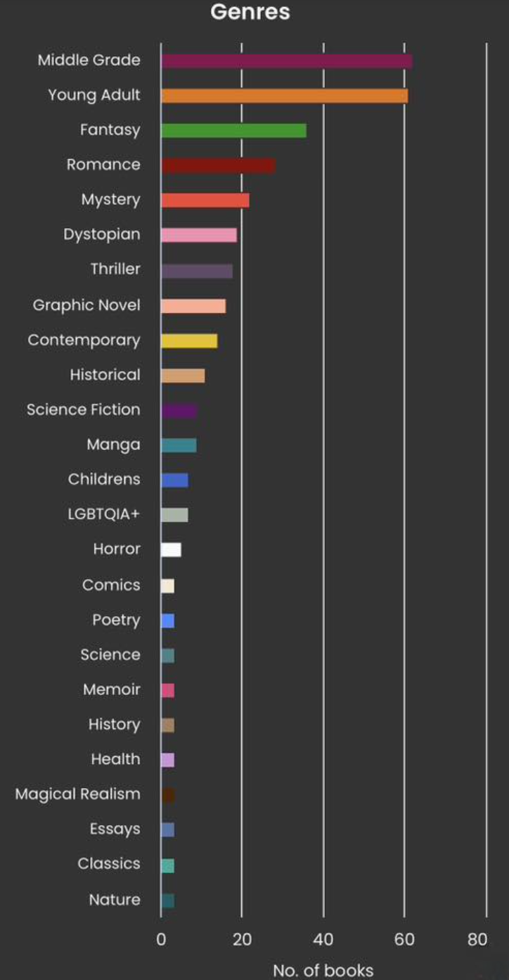Click the 'No. of books' axis title
509x980 pixels.
pyautogui.click(x=323, y=971)
